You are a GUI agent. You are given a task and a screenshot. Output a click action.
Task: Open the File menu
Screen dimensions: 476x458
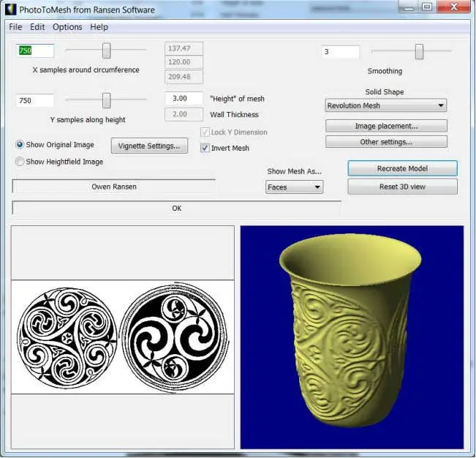coord(15,27)
